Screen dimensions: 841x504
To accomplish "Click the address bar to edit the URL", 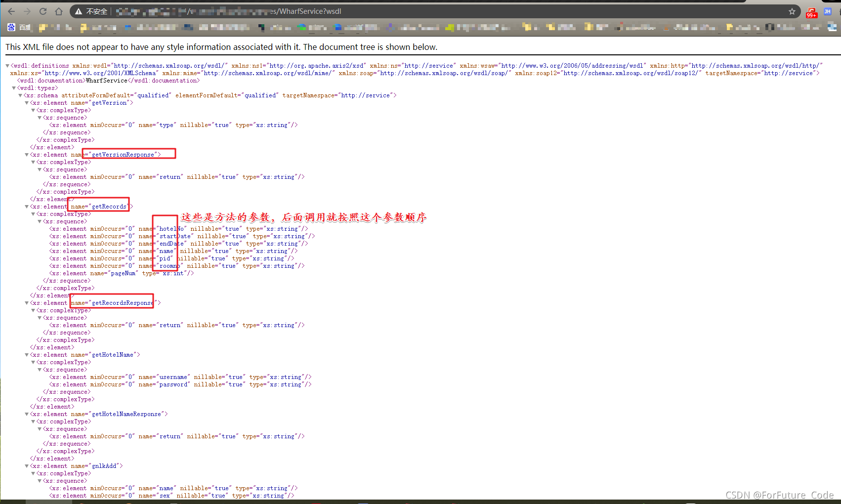I will [x=346, y=11].
